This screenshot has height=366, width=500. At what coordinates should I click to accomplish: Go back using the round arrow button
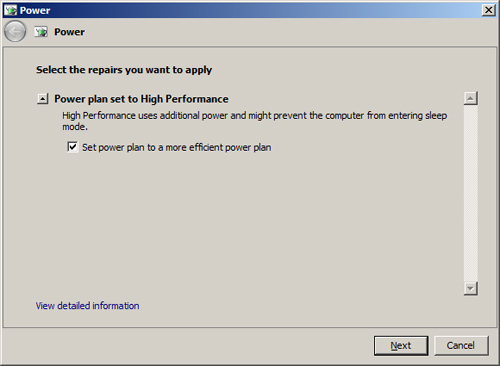pyautogui.click(x=15, y=32)
